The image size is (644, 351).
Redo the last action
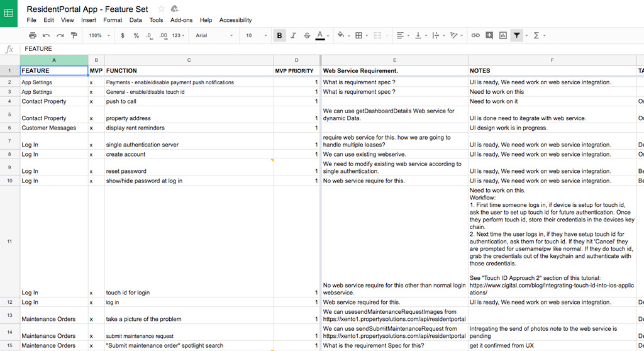(60, 35)
